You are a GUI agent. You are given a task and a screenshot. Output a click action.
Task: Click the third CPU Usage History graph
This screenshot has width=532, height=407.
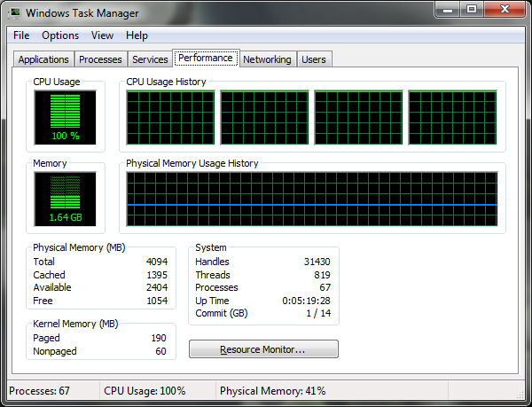[358, 117]
